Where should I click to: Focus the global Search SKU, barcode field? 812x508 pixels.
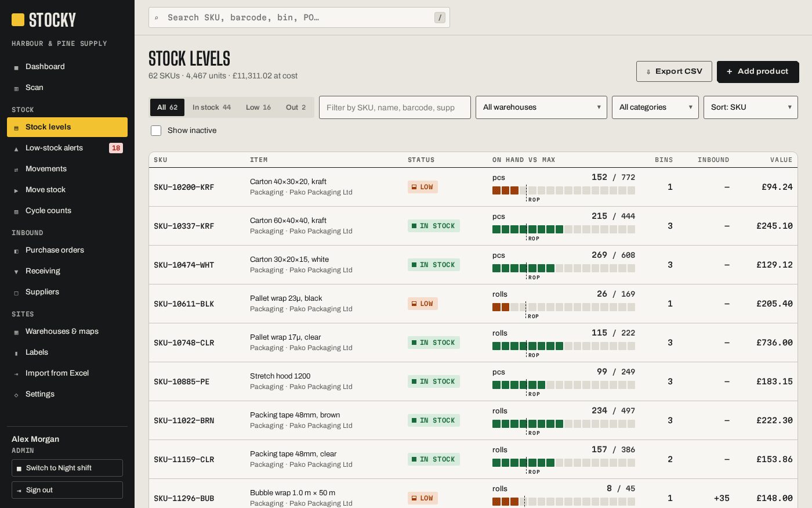tap(299, 17)
